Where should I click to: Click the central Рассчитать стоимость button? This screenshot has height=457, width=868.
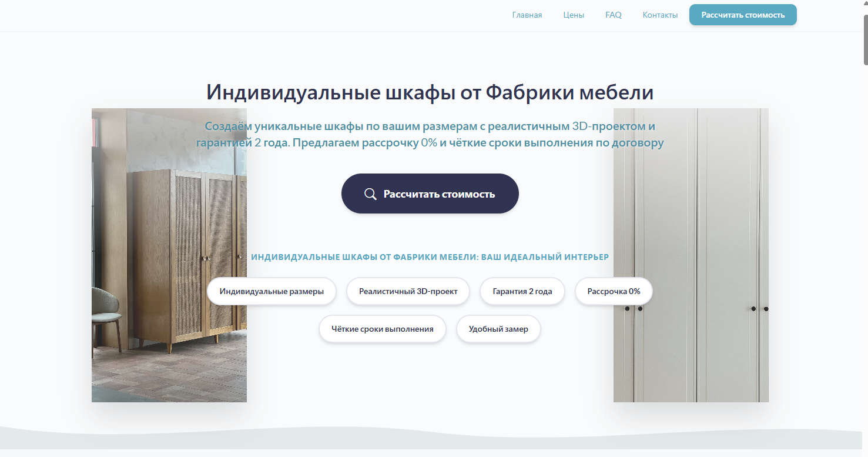430,193
